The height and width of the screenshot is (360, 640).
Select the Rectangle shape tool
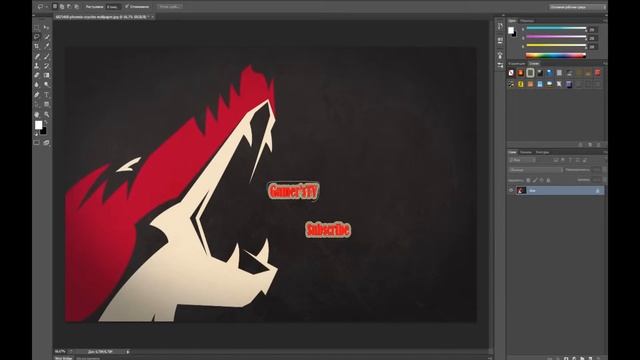(x=47, y=104)
